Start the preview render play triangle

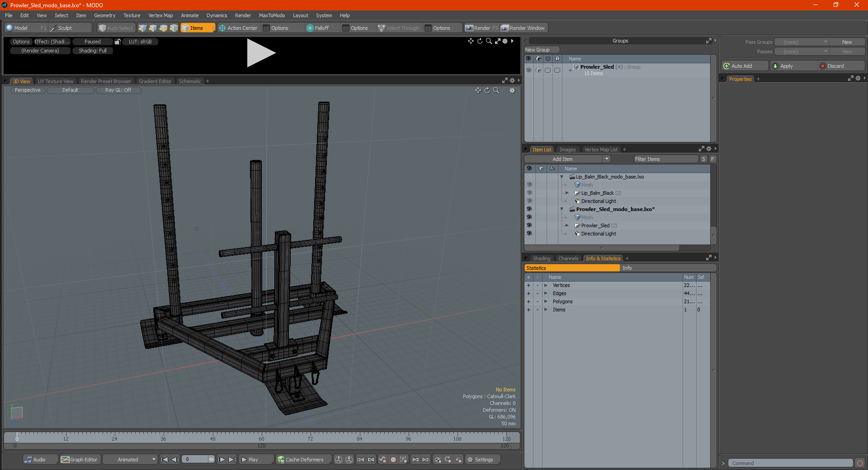click(260, 53)
